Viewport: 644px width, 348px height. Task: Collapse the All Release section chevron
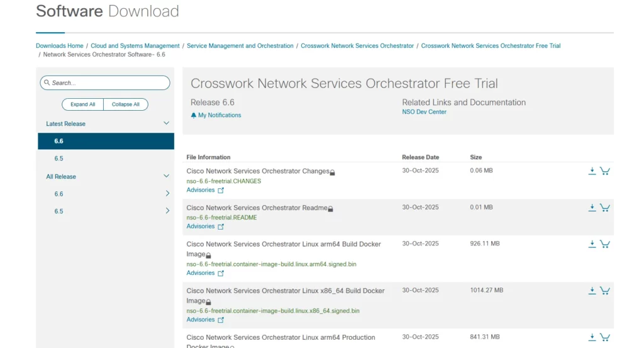click(166, 176)
